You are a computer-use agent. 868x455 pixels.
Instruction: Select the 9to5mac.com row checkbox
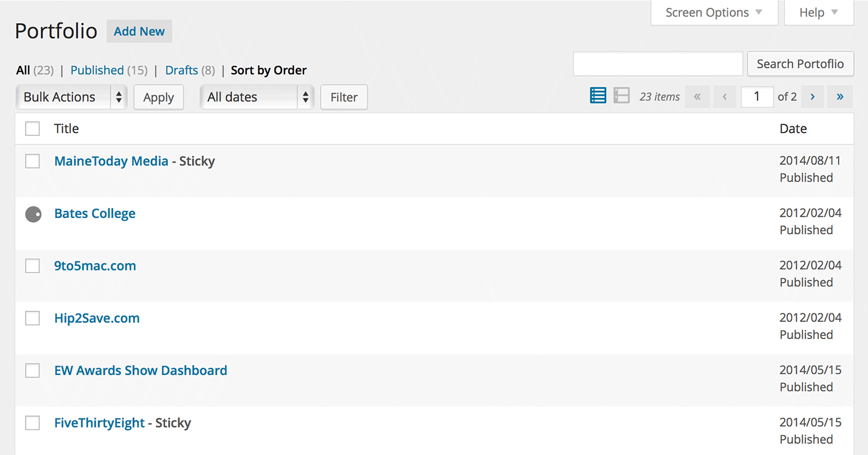click(33, 266)
